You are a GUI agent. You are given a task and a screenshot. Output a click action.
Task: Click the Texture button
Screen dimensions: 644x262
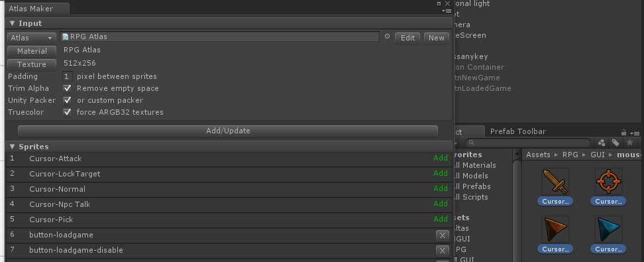pyautogui.click(x=32, y=64)
